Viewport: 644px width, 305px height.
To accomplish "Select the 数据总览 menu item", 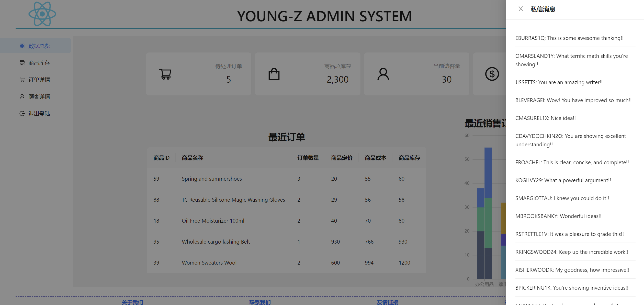I will point(39,46).
